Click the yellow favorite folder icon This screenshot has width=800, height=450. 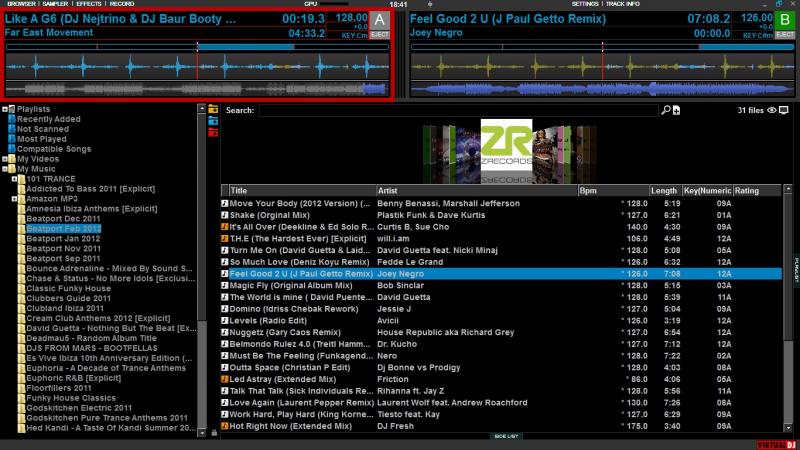coord(213,109)
